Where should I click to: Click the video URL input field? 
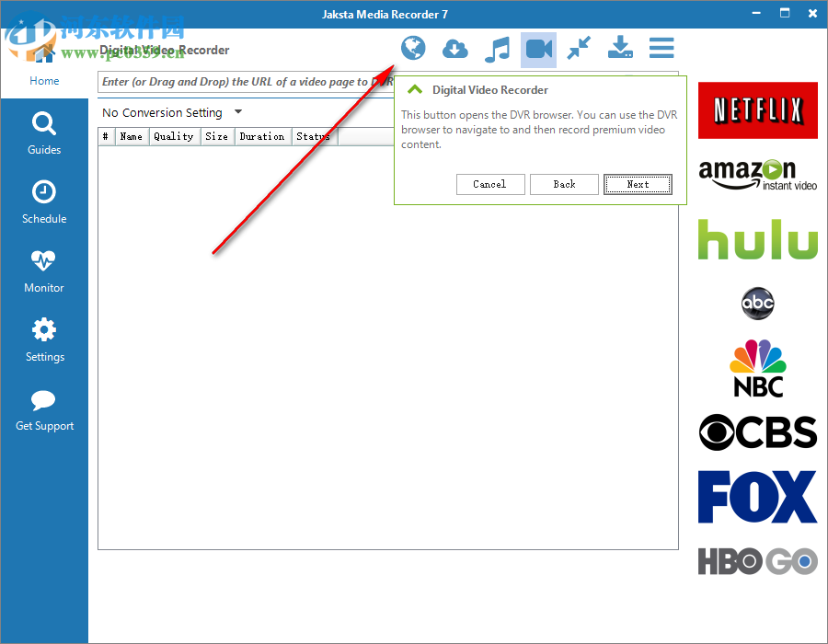click(x=244, y=82)
